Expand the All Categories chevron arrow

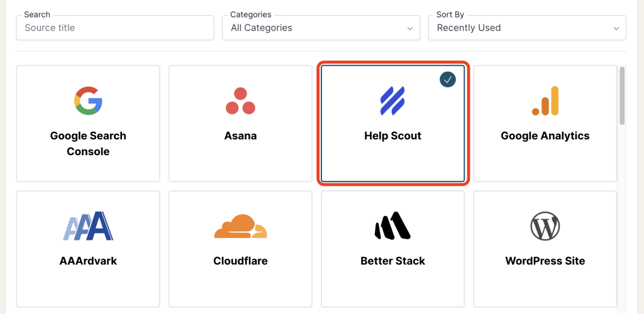pos(410,28)
